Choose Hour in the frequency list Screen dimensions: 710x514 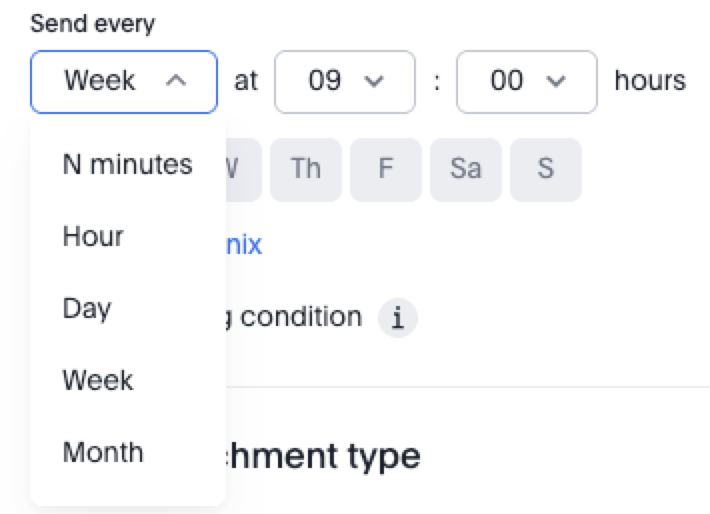93,237
